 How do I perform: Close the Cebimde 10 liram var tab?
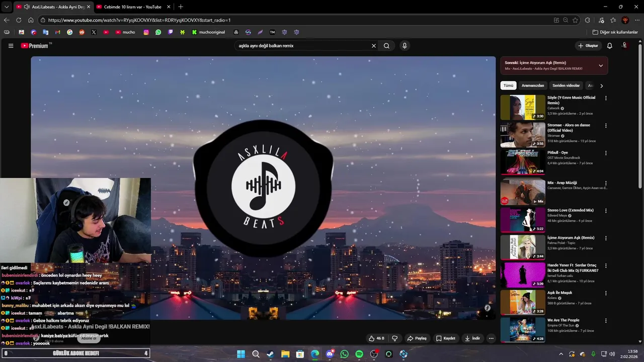tap(169, 7)
